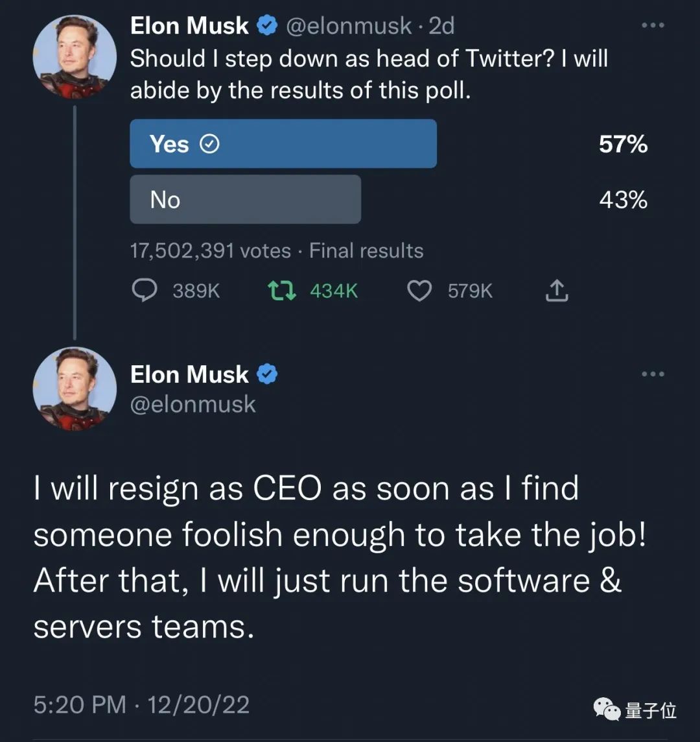Click verified badge on the resignation tweet
Screen dimensions: 700x742
[x=267, y=374]
